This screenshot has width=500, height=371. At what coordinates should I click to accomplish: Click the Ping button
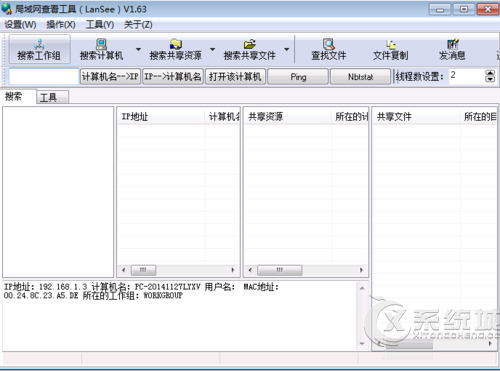pos(298,77)
